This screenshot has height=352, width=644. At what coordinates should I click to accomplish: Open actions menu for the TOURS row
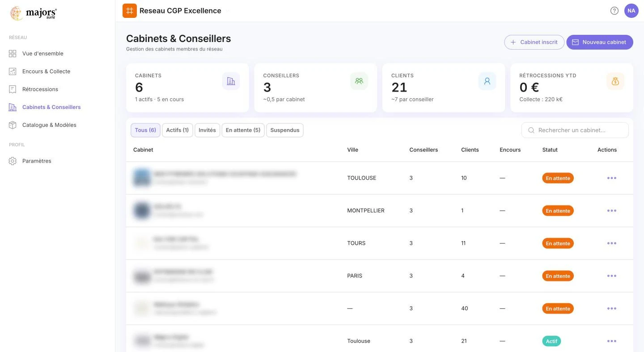coord(612,243)
